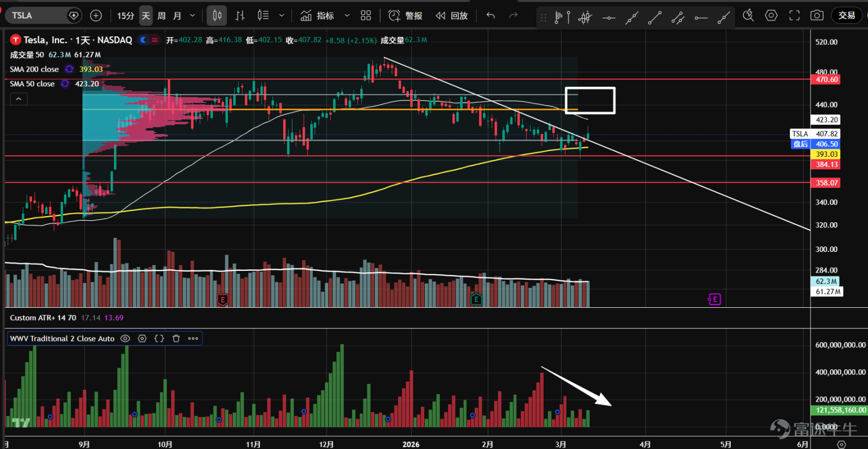Viewport: 868px width, 449px height.
Task: Select the WWV Traditional 2 Close Auto legend
Action: (62, 338)
